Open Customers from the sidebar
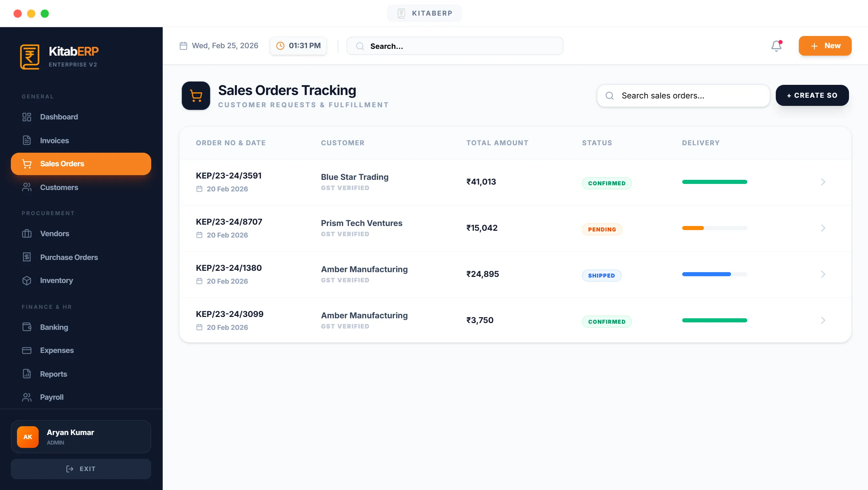 coord(59,187)
